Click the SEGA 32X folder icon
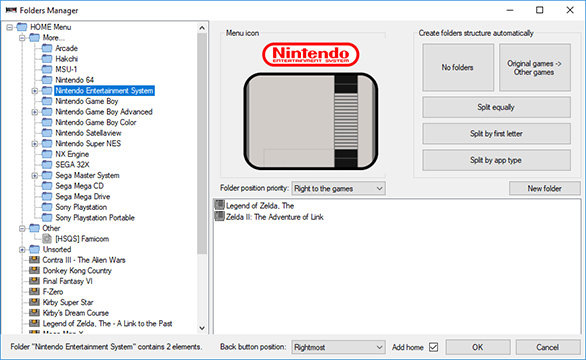The image size is (586, 360). pyautogui.click(x=47, y=164)
